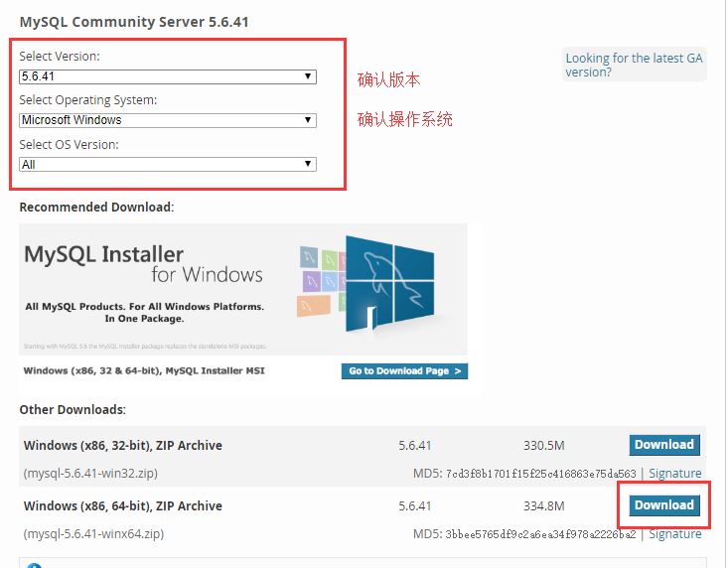This screenshot has height=568, width=728.
Task: Click the MD5 hash of the 64-bit archive
Action: [540, 534]
